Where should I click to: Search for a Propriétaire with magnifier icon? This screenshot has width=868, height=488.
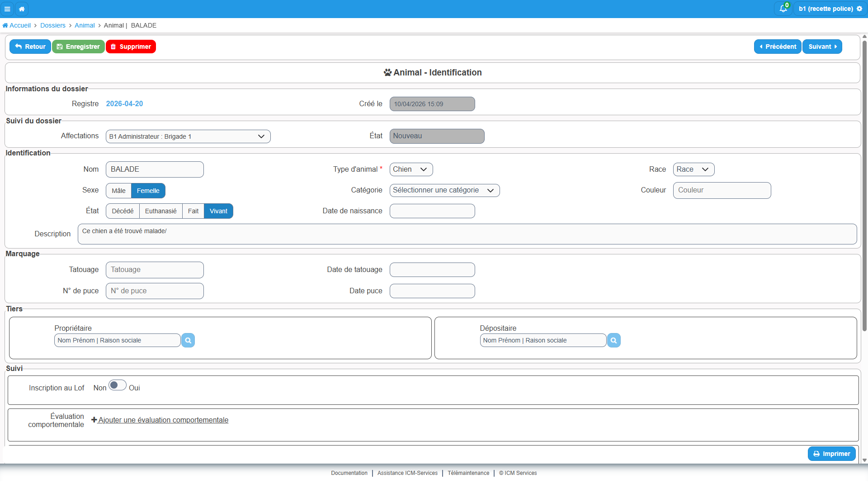(188, 340)
